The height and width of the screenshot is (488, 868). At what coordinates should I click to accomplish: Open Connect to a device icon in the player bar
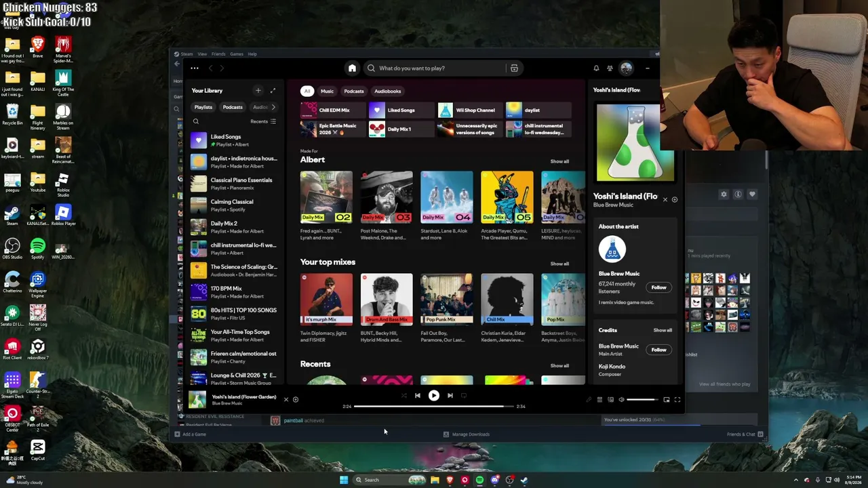610,400
